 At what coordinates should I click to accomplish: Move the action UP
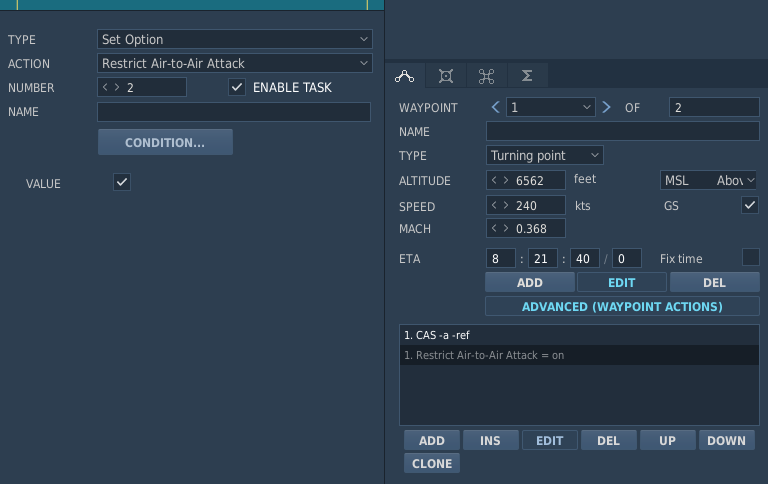pos(668,440)
